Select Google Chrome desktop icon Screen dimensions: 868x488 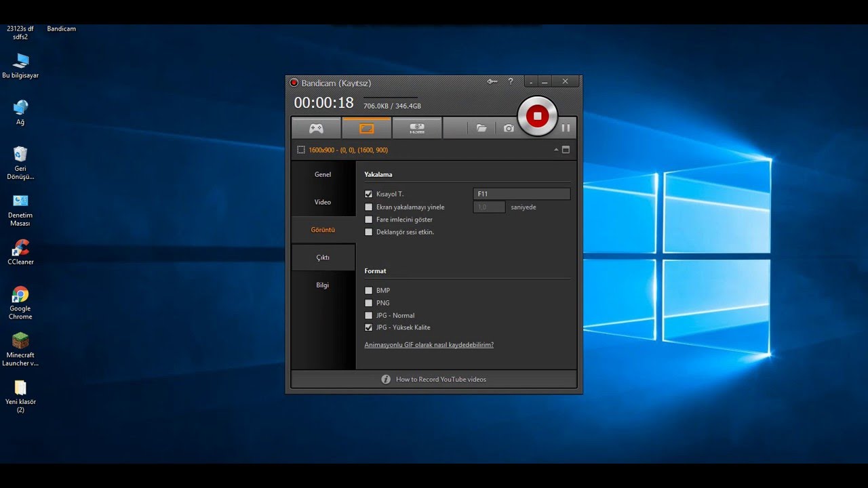20,303
